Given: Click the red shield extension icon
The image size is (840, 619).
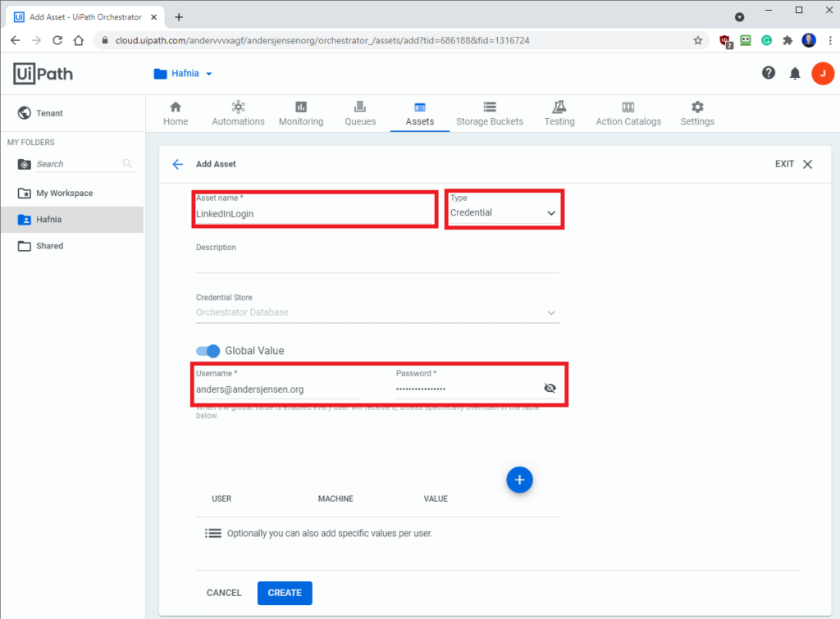Looking at the screenshot, I should coord(725,41).
